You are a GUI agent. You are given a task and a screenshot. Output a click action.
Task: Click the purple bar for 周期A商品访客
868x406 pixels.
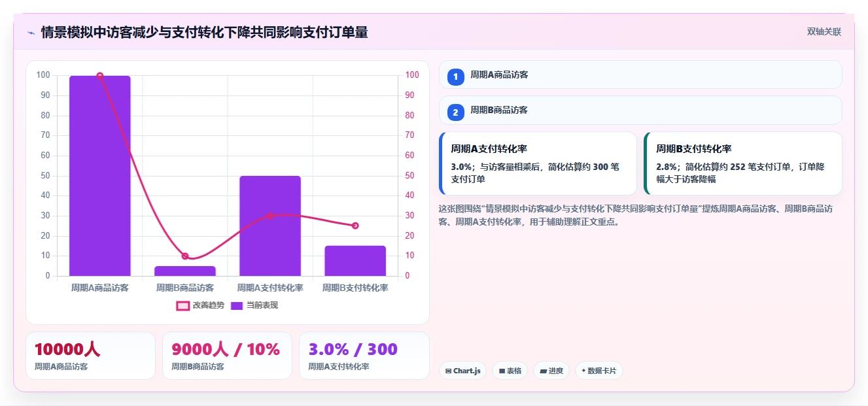click(100, 176)
